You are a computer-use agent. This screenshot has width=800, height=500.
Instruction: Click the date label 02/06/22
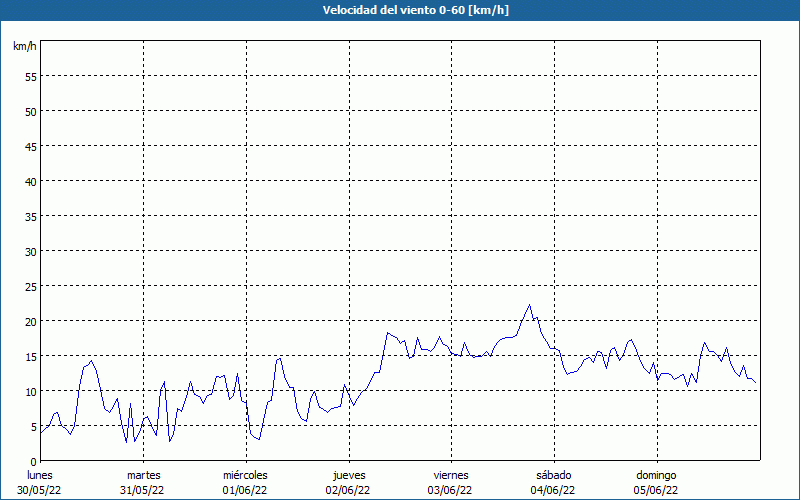tap(348, 490)
